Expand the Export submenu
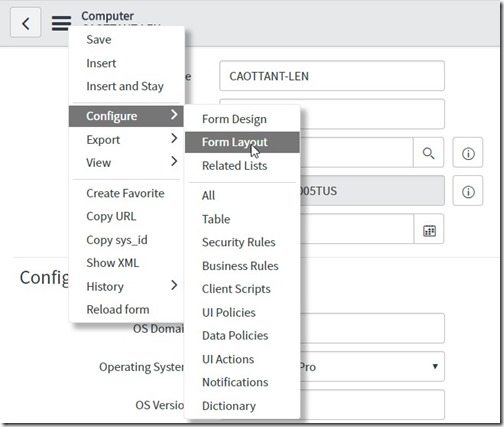504x427 pixels. click(x=126, y=139)
